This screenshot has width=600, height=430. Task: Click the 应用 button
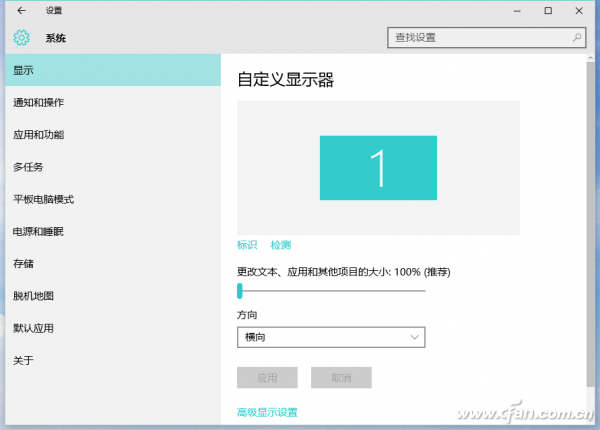click(267, 378)
